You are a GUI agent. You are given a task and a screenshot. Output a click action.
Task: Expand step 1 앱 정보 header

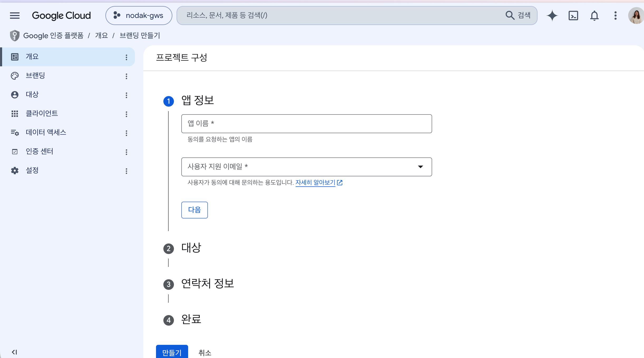[198, 101]
